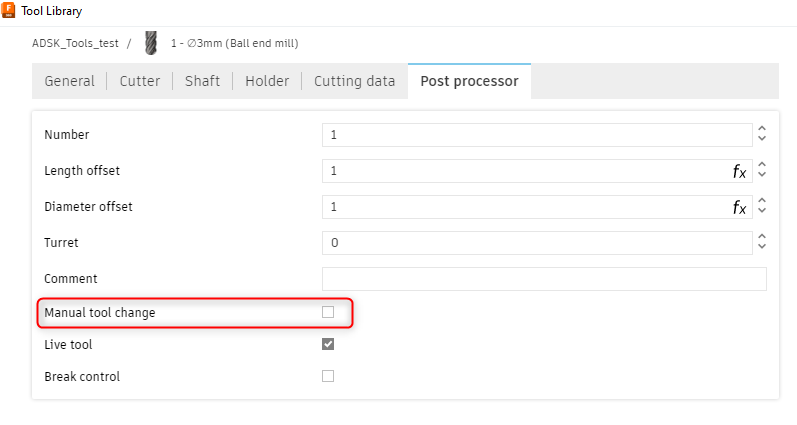797x425 pixels.
Task: Click the ball end mill tool icon
Action: click(x=151, y=42)
